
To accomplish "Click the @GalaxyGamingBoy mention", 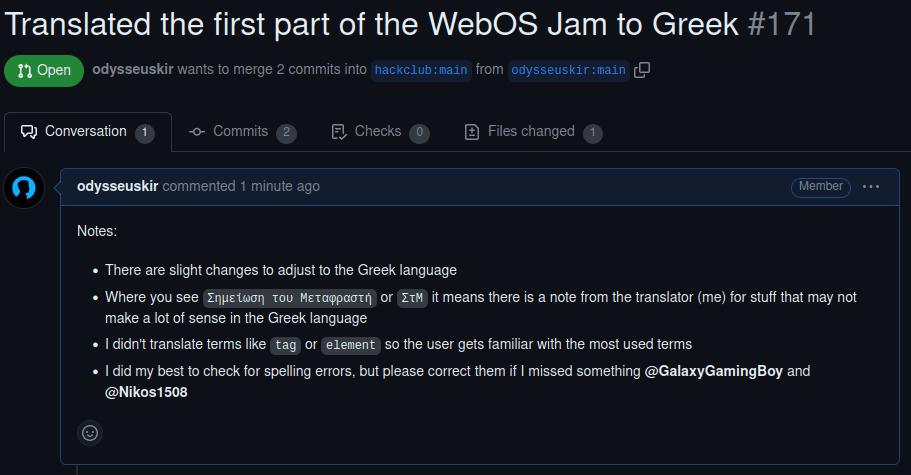I will coord(714,371).
